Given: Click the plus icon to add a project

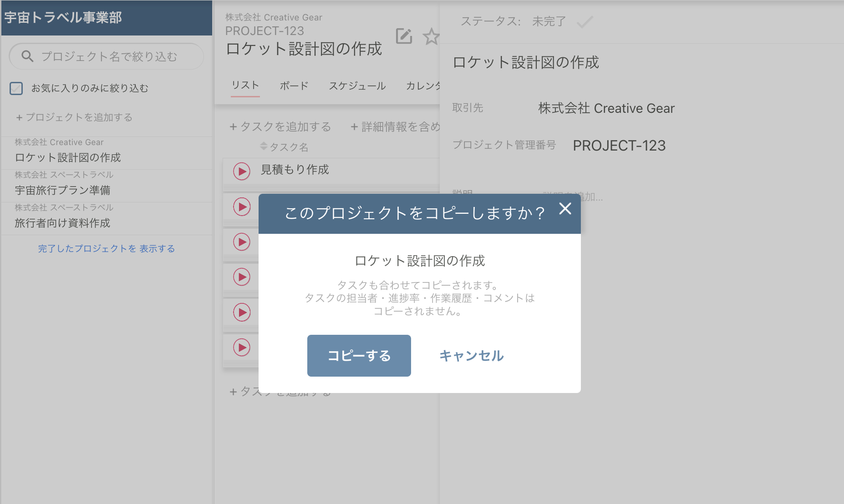Looking at the screenshot, I should (19, 117).
